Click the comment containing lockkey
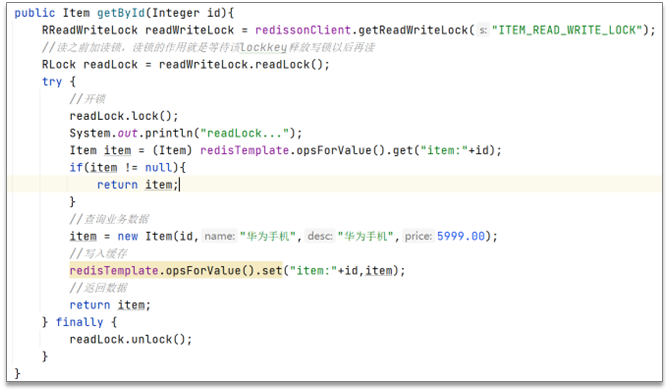 click(x=208, y=47)
